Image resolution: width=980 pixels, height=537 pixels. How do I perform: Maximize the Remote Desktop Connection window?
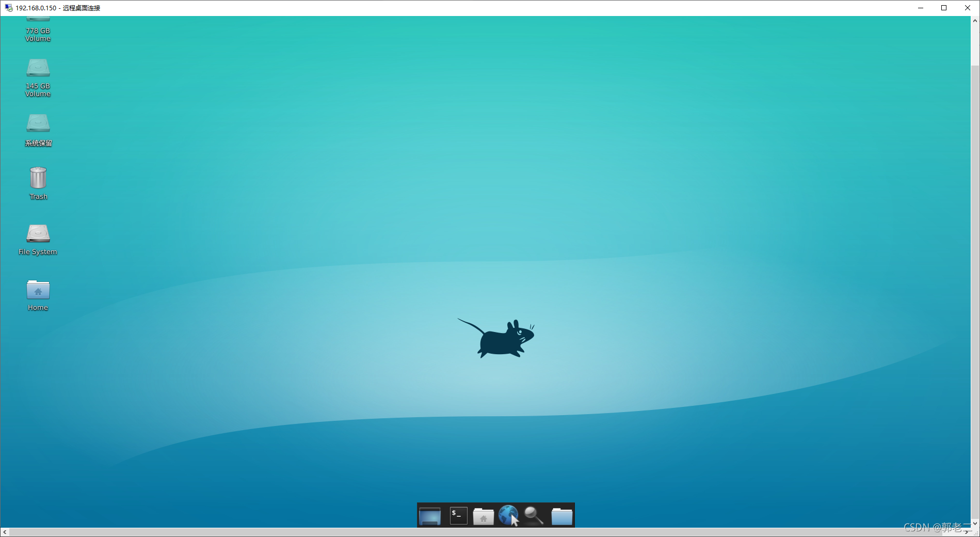coord(944,8)
